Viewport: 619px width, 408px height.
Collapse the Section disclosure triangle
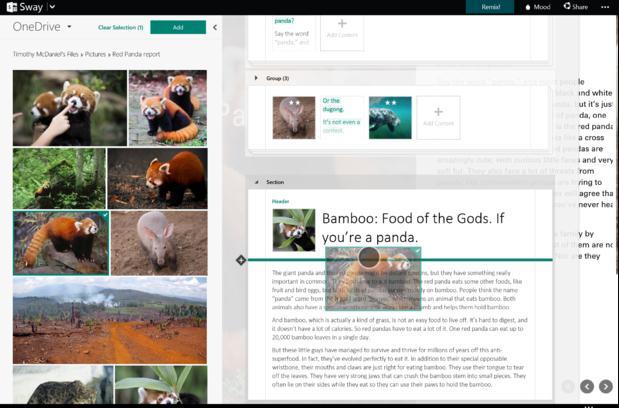tap(257, 182)
